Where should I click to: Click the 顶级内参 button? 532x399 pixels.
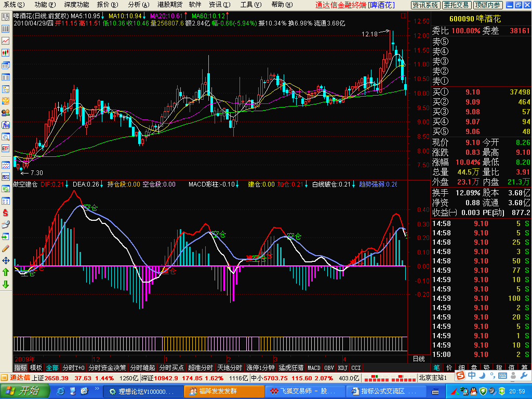(487, 5)
